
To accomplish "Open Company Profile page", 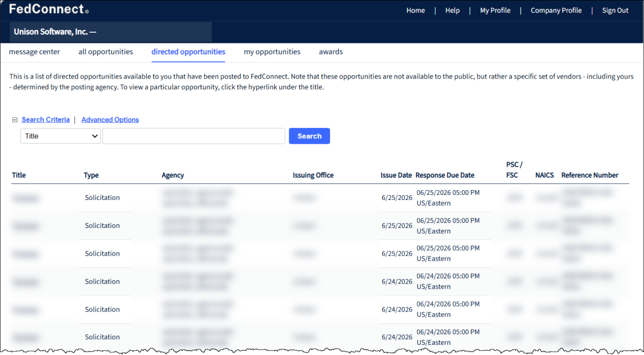I will [556, 11].
